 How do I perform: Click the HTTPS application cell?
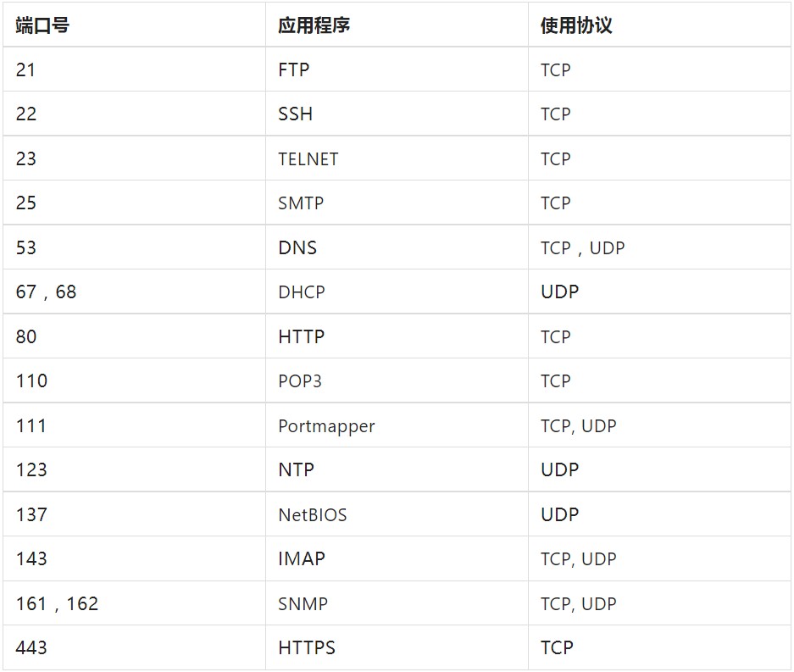pyautogui.click(x=307, y=648)
